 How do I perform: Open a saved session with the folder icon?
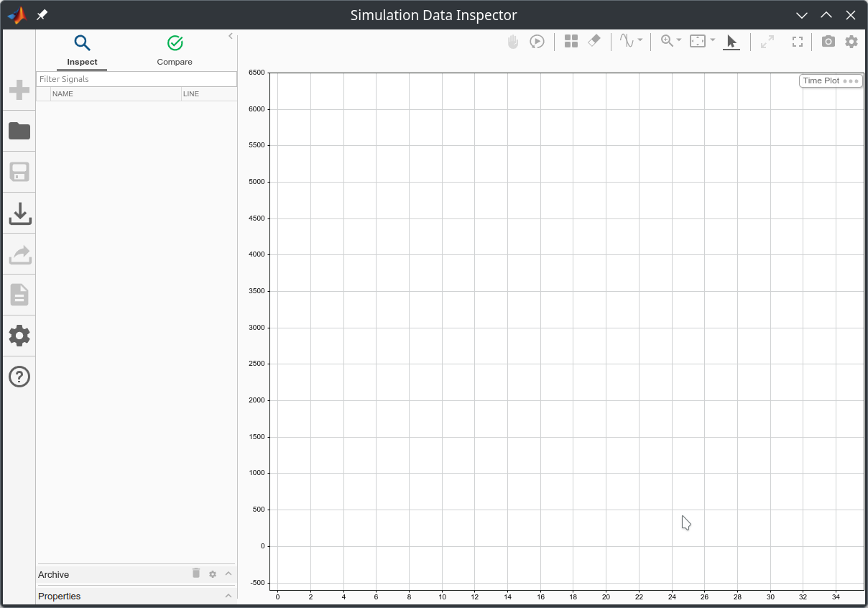(x=19, y=131)
